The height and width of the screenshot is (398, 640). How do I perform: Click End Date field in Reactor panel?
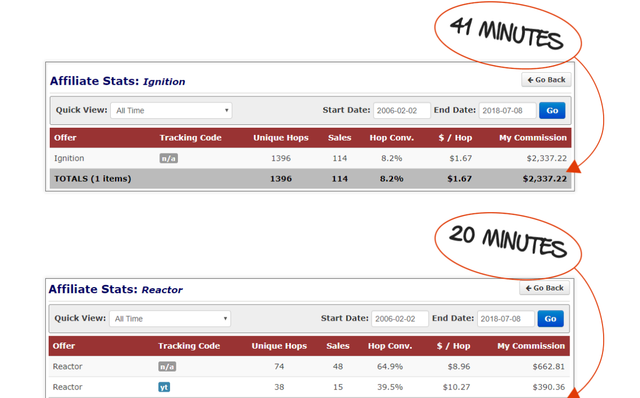point(506,319)
